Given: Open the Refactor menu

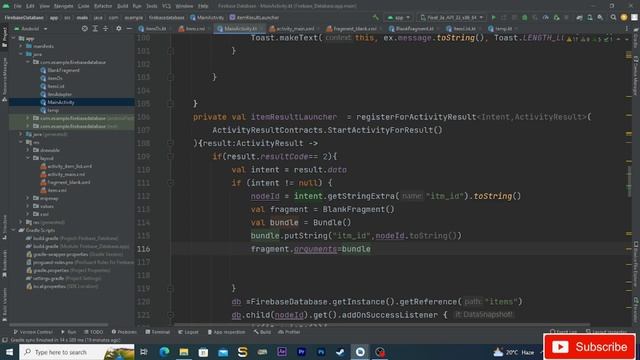Looking at the screenshot, I should pyautogui.click(x=103, y=6).
